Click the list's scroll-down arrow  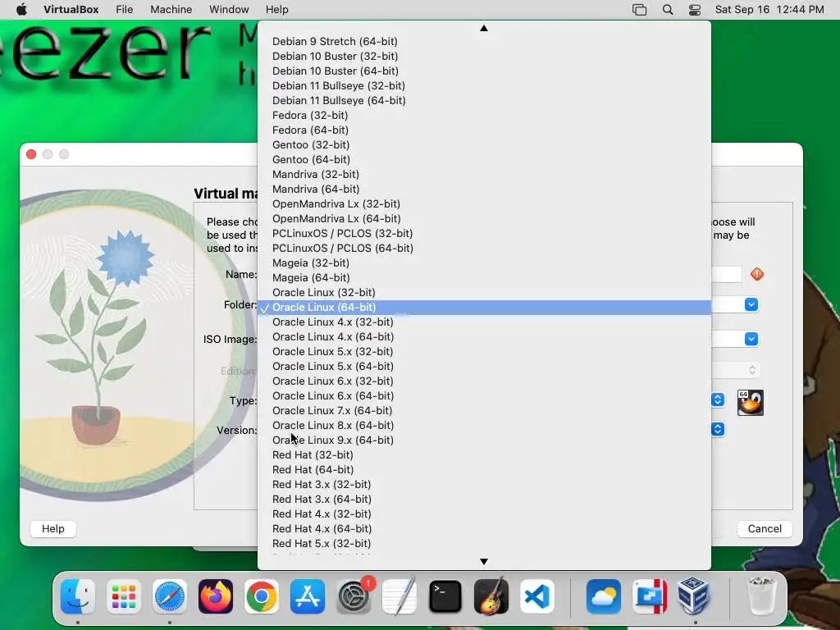pyautogui.click(x=484, y=561)
